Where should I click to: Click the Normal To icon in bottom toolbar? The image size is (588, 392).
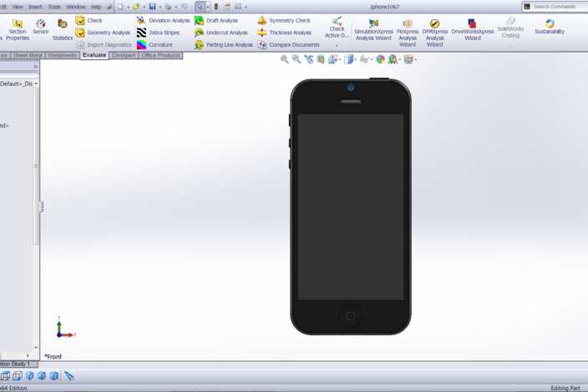click(68, 375)
